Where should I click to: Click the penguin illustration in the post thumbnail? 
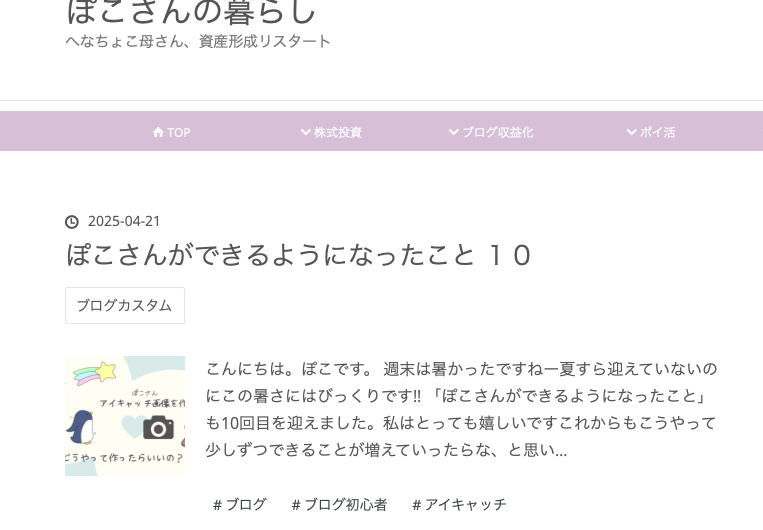pyautogui.click(x=81, y=427)
